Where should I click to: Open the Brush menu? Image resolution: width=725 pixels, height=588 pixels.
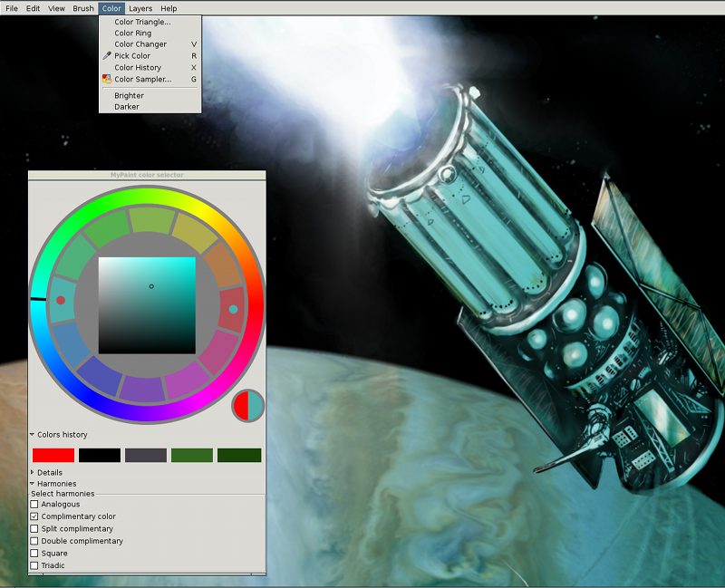click(83, 8)
